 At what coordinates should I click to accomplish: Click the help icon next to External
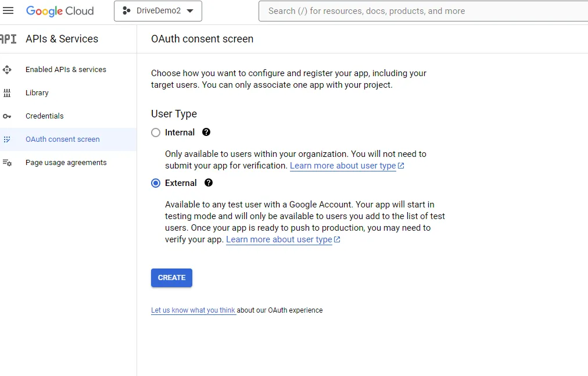pos(209,182)
